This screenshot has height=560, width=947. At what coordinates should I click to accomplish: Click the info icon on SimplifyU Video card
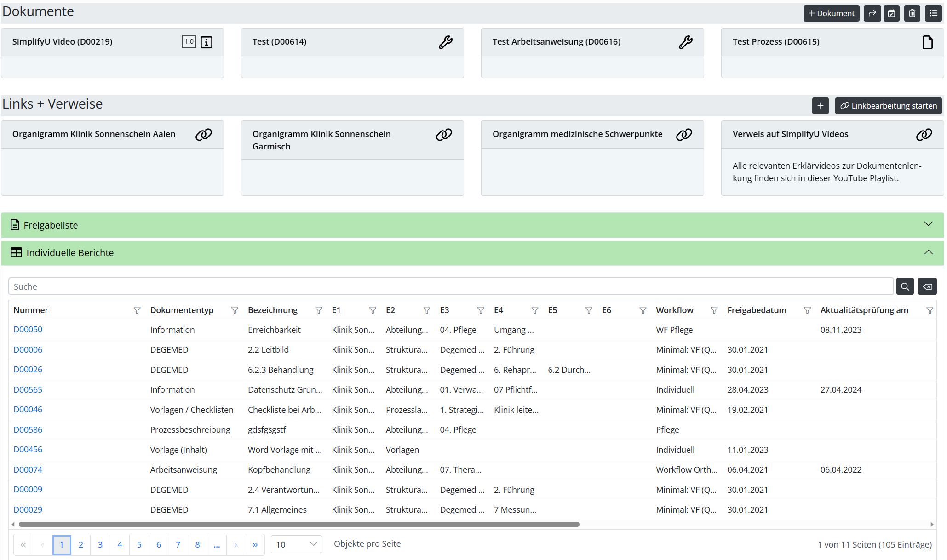click(207, 42)
